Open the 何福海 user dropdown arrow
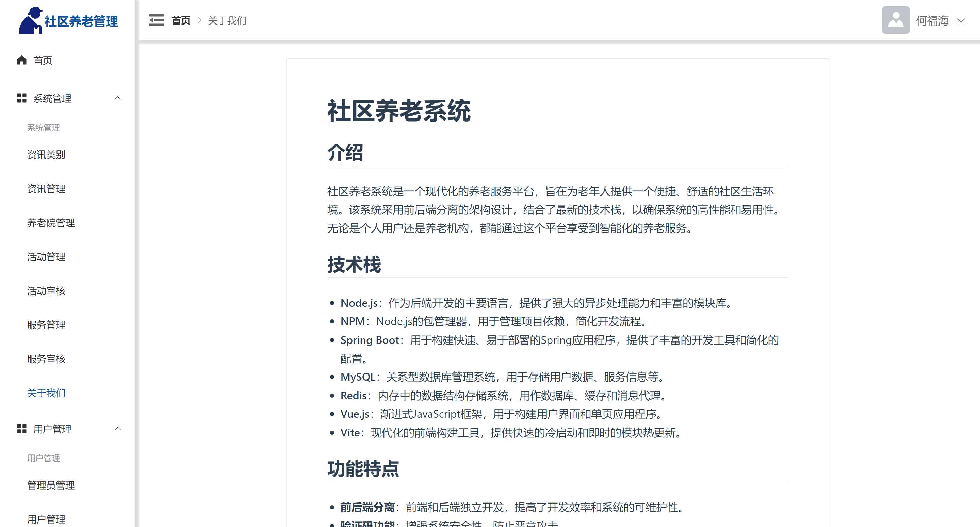 (961, 20)
